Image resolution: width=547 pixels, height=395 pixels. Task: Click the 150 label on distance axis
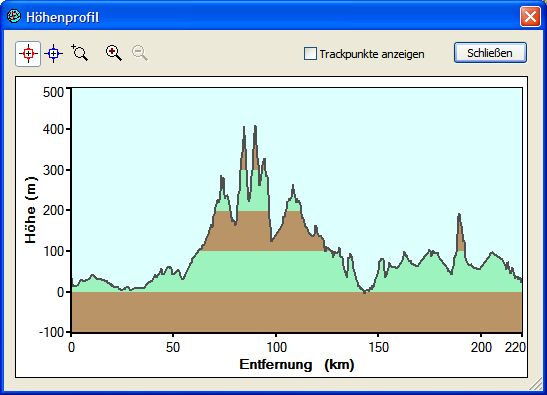[x=378, y=347]
